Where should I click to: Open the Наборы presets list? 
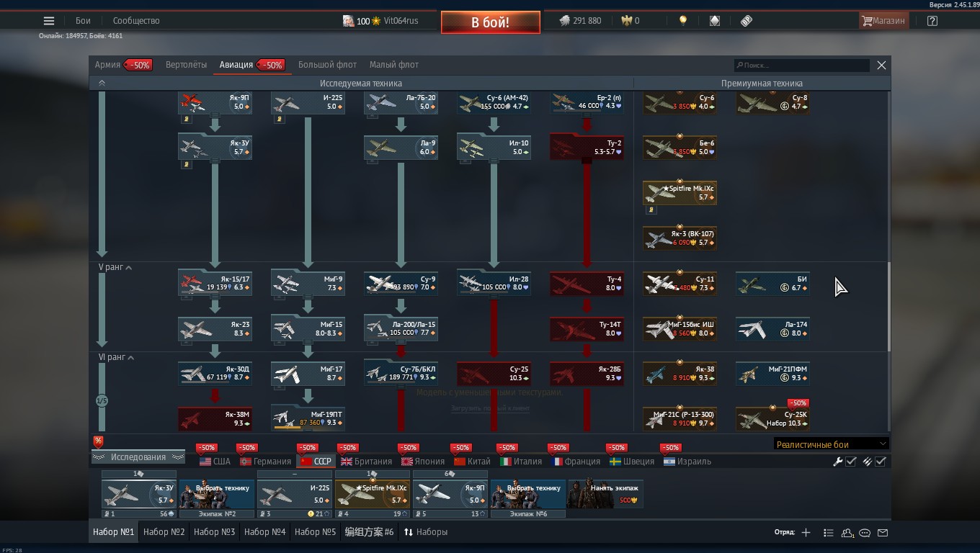(426, 532)
